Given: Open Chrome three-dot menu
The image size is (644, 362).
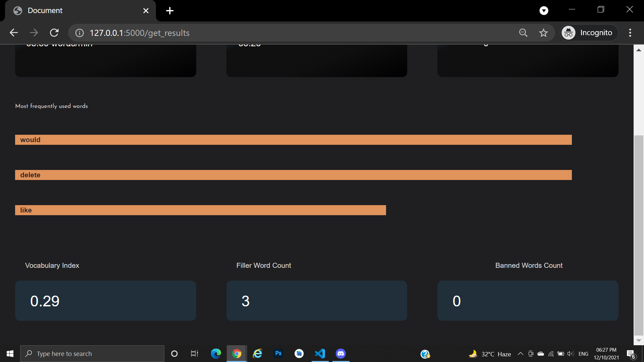Looking at the screenshot, I should point(630,33).
